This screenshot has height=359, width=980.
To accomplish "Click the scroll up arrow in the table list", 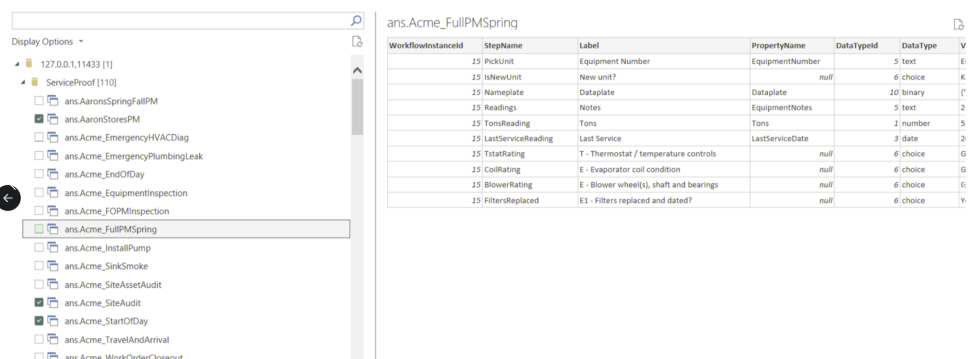I will point(357,70).
